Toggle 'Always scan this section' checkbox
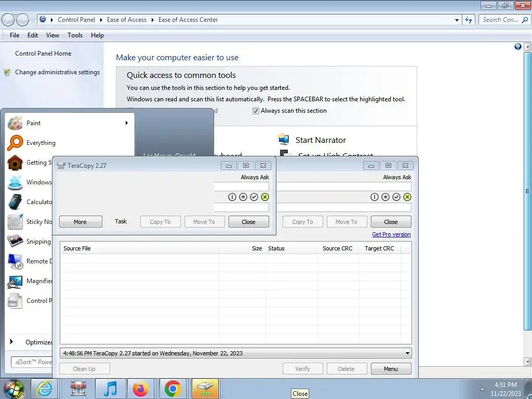This screenshot has width=532, height=399. 256,111
